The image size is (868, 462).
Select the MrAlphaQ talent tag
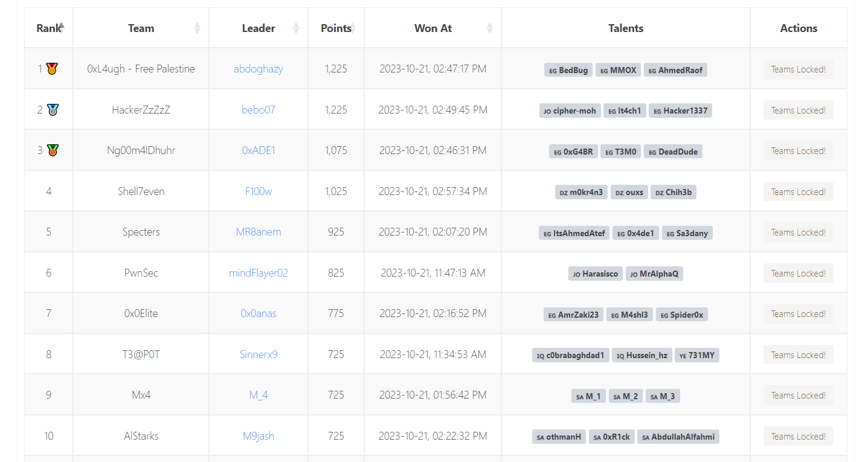pos(654,274)
